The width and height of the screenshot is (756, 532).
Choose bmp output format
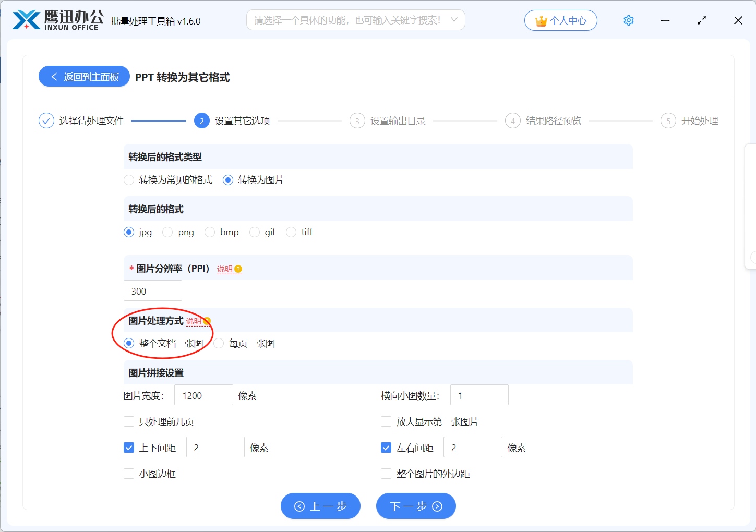pyautogui.click(x=210, y=232)
